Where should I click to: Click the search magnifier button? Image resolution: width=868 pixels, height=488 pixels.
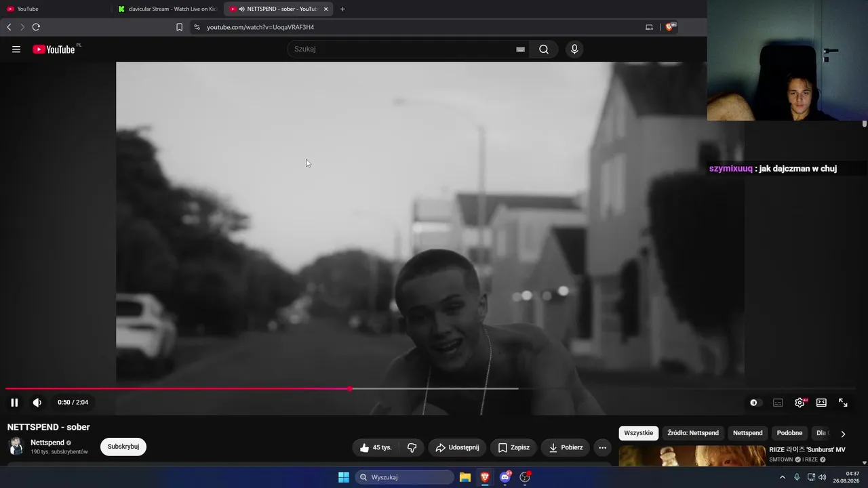pos(544,49)
